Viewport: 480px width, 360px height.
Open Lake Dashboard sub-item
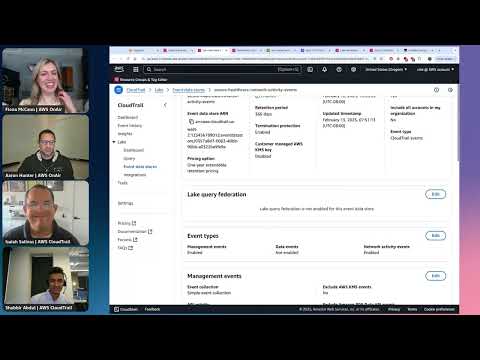point(134,150)
